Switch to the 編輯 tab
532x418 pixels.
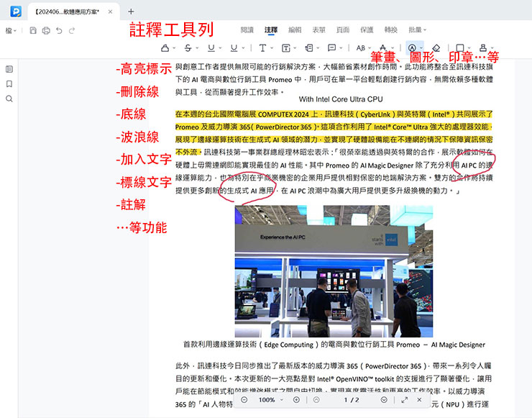coord(295,30)
